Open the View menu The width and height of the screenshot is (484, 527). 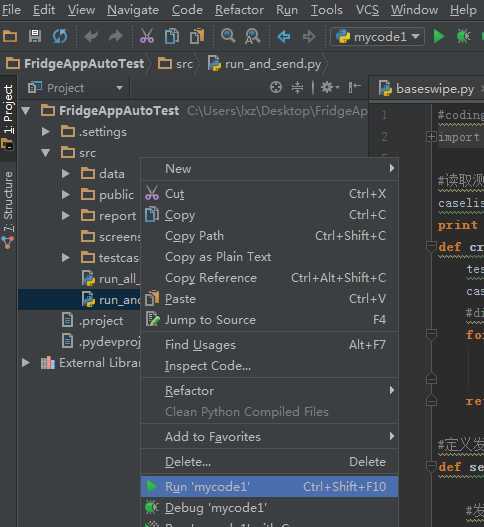pyautogui.click(x=81, y=10)
